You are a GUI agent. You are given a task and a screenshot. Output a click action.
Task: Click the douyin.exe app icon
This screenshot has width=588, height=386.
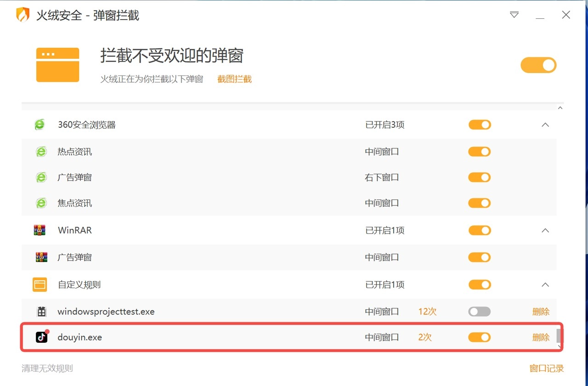coord(42,337)
